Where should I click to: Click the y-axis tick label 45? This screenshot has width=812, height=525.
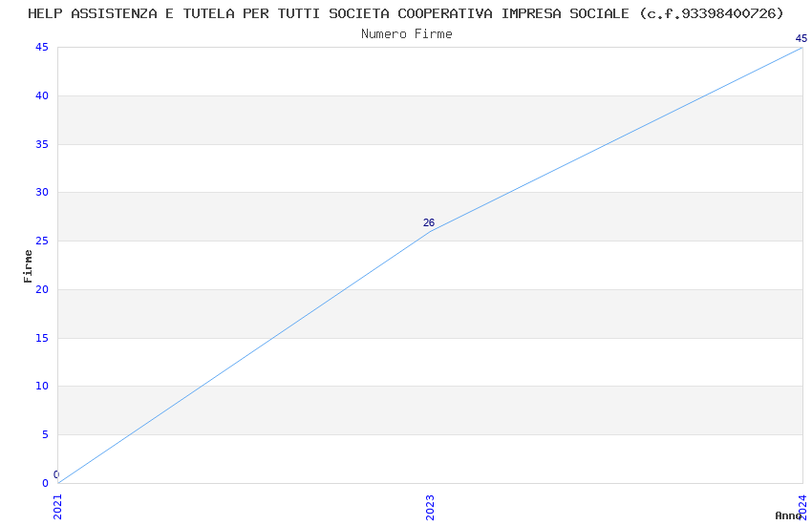[x=41, y=48]
